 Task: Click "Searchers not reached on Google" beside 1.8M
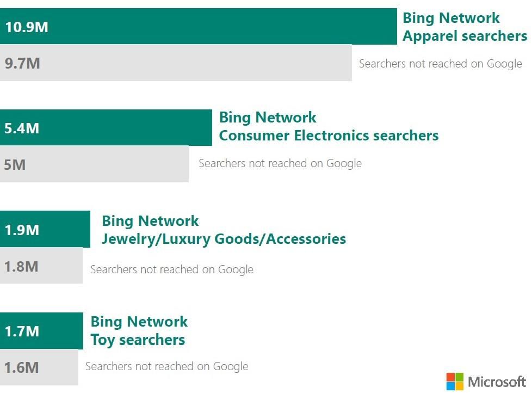172,269
